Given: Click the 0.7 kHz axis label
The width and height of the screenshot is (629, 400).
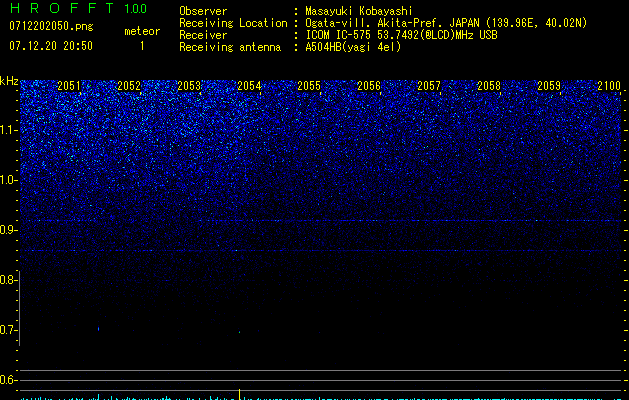Looking at the screenshot, I should (x=8, y=330).
